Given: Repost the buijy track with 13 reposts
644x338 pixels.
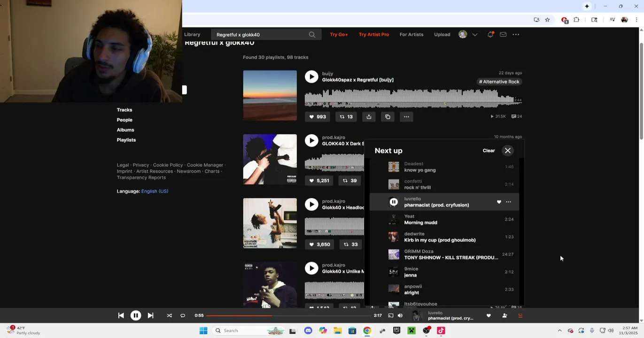Looking at the screenshot, I should pos(346,117).
